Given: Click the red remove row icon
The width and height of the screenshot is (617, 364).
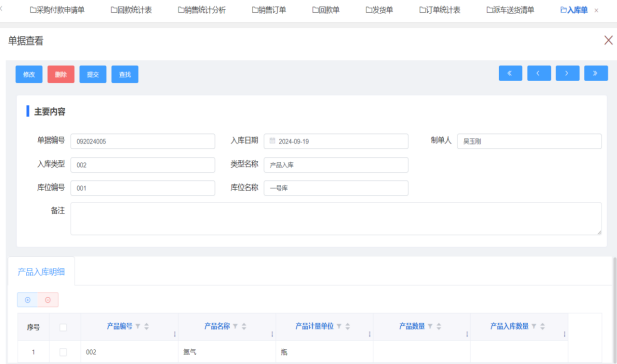Looking at the screenshot, I should tap(48, 300).
